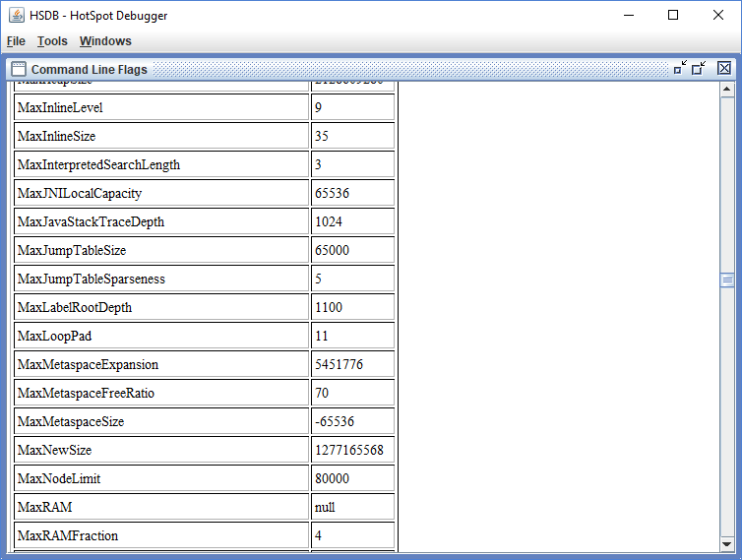Open the Windows menu
The image size is (742, 560).
click(x=105, y=41)
